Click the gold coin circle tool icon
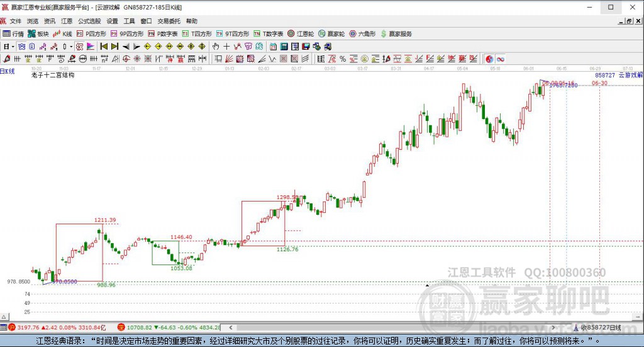644x347 pixels. pyautogui.click(x=364, y=59)
